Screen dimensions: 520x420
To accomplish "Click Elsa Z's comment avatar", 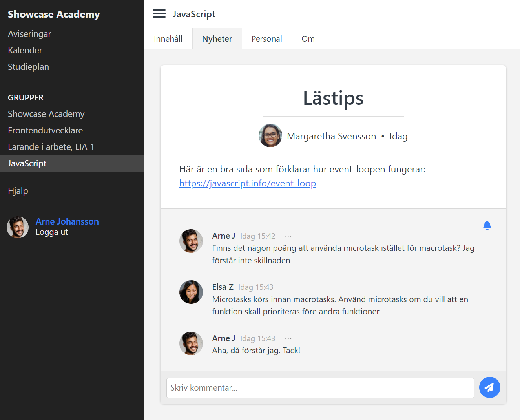I will coord(191,292).
